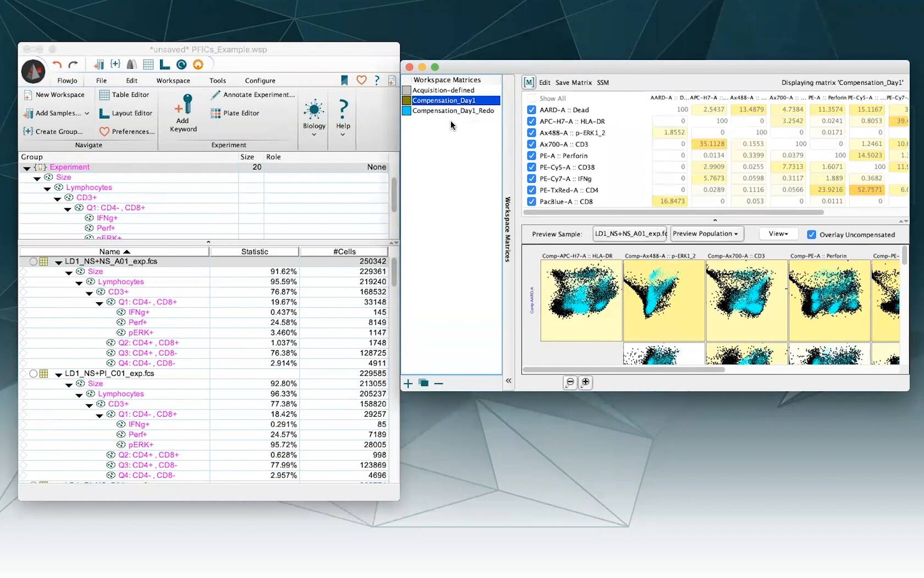Switch to the Workspace ribbon tab
This screenshot has height=578, width=924.
tap(173, 80)
